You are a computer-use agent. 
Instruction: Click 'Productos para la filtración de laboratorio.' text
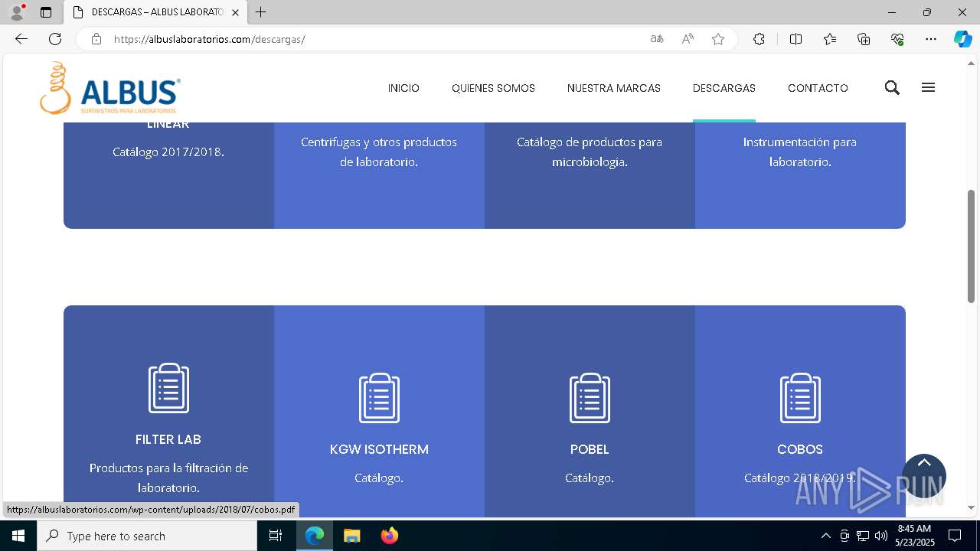[168, 478]
